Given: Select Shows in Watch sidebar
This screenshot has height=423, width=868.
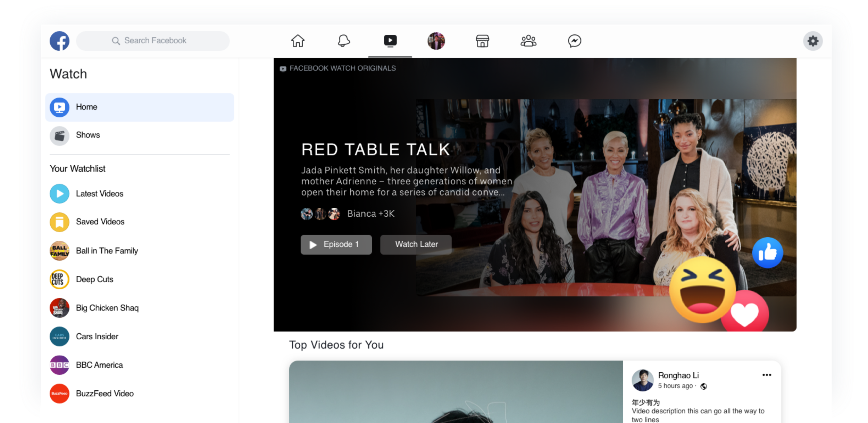Looking at the screenshot, I should [140, 135].
